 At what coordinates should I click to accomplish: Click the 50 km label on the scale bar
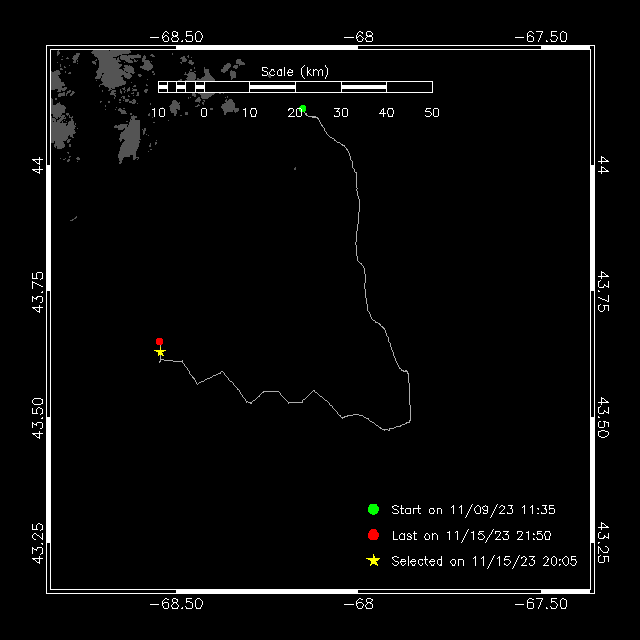[x=432, y=113]
